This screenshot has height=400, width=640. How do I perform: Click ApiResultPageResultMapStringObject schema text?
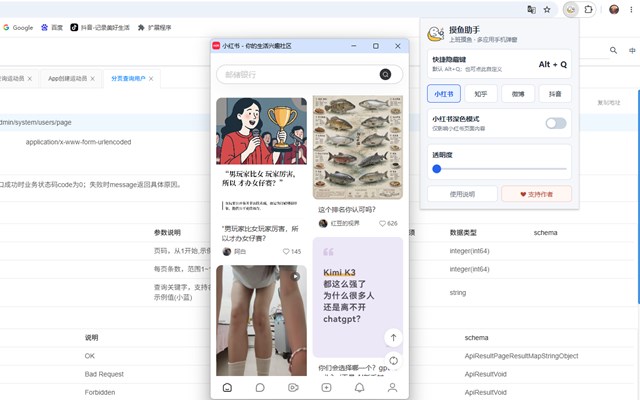tap(521, 356)
